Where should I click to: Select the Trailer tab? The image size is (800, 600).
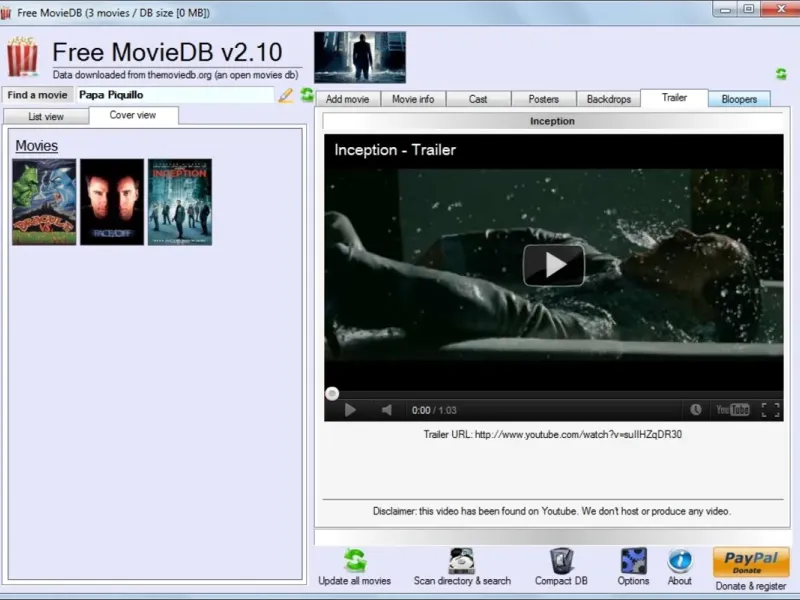pyautogui.click(x=674, y=97)
